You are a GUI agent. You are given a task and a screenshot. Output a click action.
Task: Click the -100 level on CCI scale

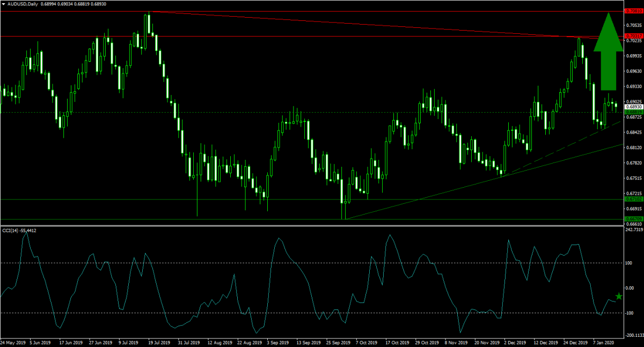(629, 313)
